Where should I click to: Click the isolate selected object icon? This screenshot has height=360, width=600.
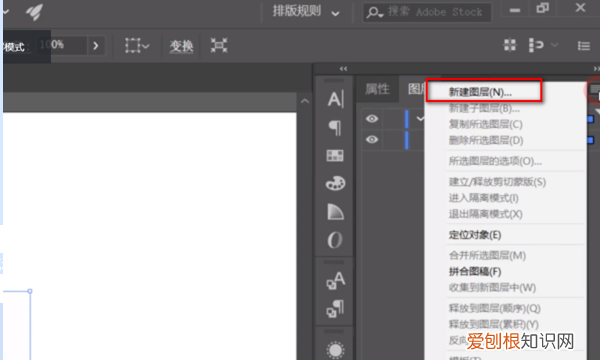pyautogui.click(x=219, y=46)
